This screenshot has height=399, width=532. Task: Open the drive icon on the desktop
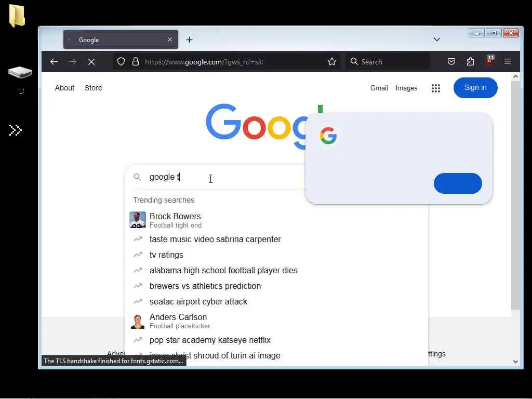pyautogui.click(x=20, y=72)
